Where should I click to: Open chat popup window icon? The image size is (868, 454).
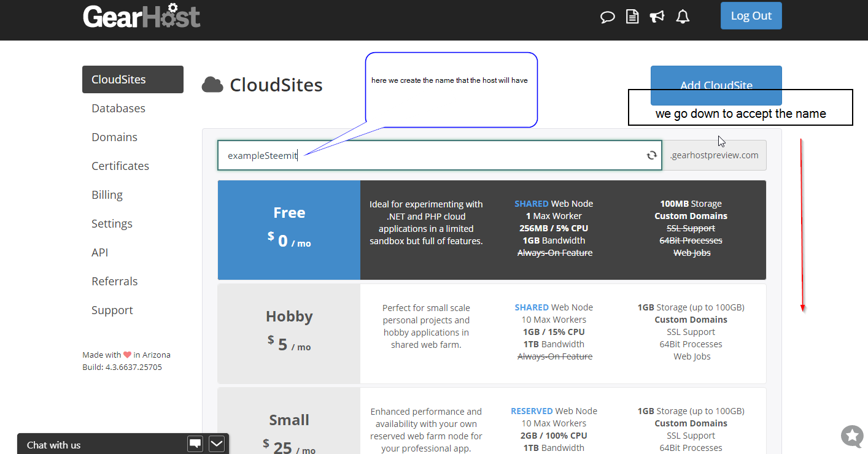(x=195, y=443)
